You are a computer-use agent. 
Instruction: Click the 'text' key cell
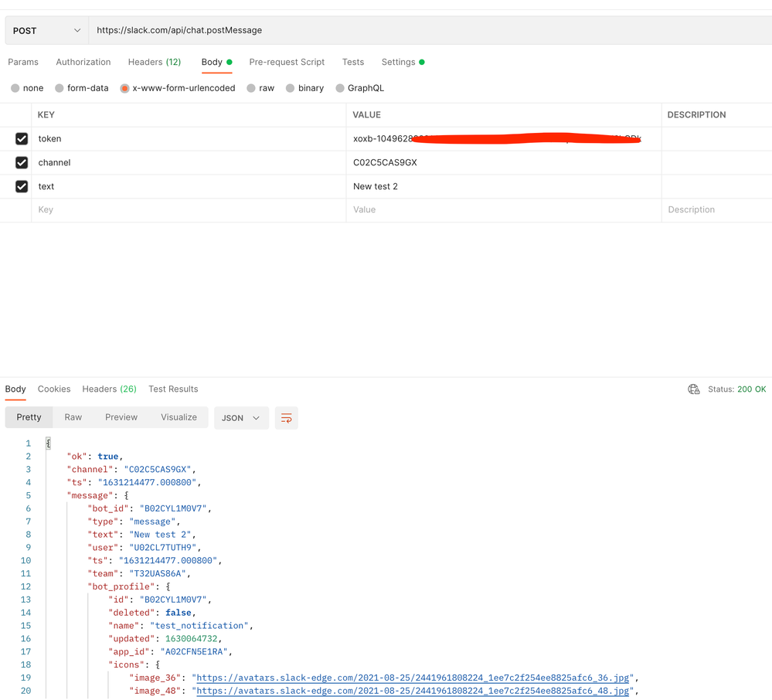coord(189,186)
